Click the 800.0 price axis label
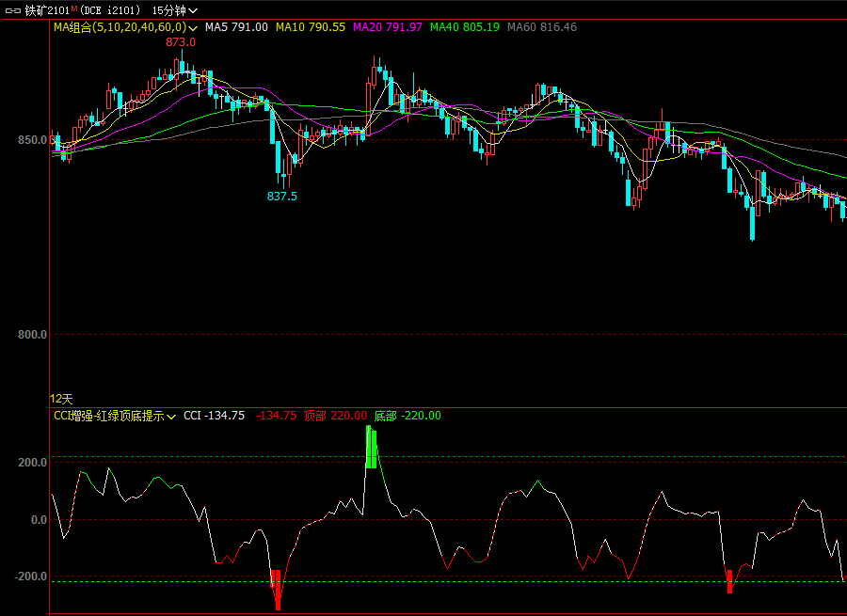 tap(32, 335)
